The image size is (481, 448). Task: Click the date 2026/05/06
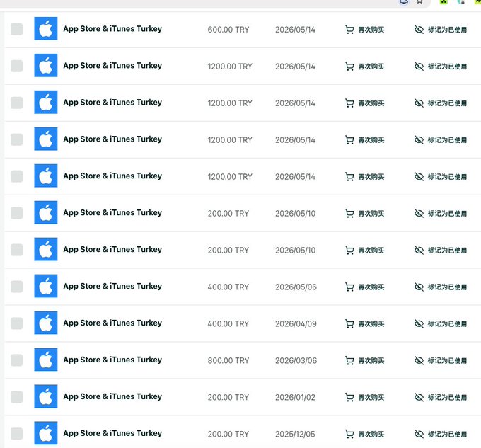click(x=296, y=287)
